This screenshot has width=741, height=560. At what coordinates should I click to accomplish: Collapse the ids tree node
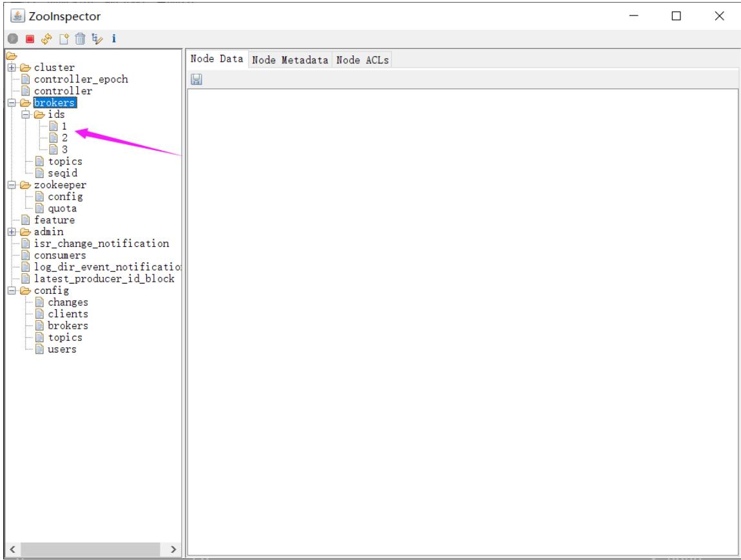tap(26, 115)
